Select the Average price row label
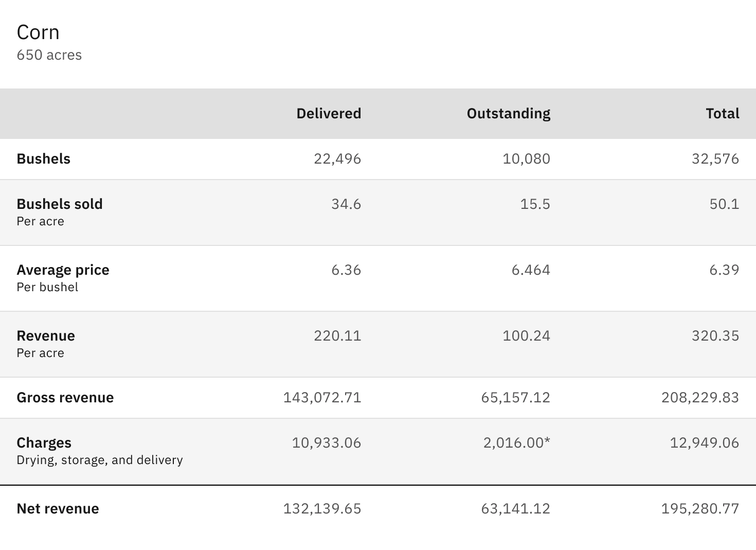 (63, 270)
